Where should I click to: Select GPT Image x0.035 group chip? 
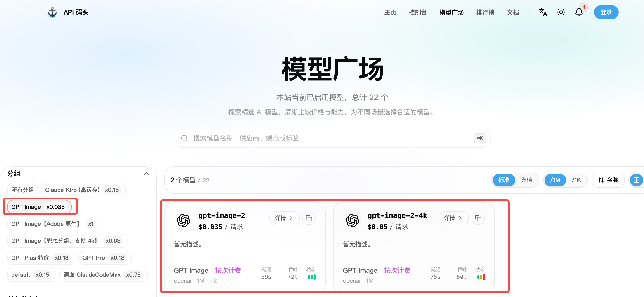point(39,207)
